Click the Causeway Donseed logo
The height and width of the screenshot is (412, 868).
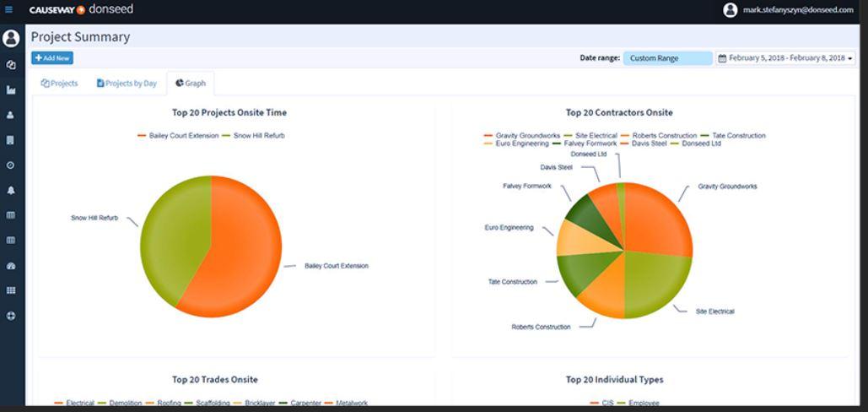coord(81,9)
